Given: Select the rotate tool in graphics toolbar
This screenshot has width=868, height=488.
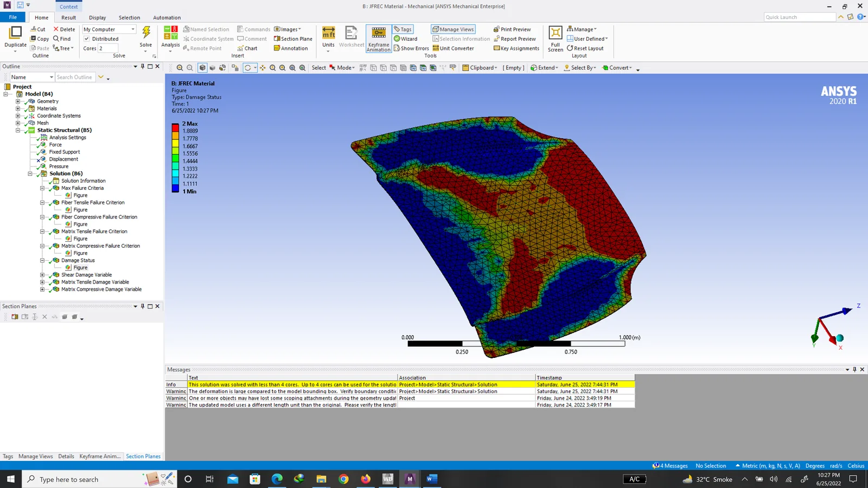Looking at the screenshot, I should 248,68.
